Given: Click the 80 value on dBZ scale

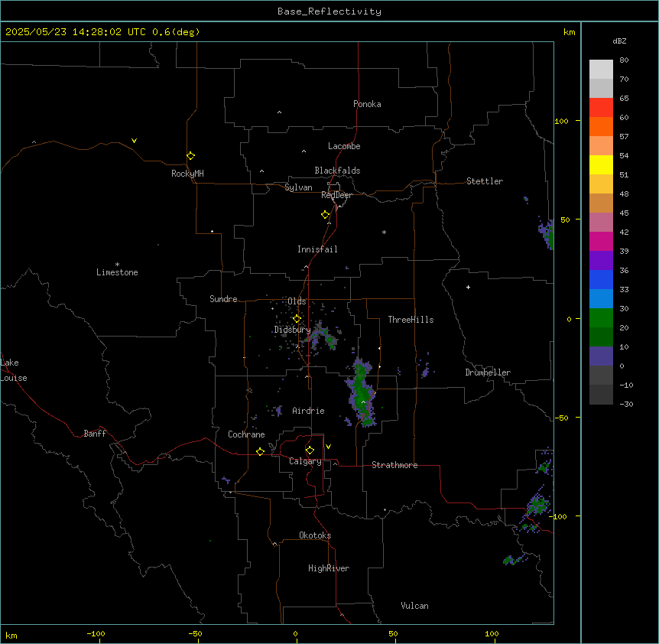Looking at the screenshot, I should coord(624,60).
